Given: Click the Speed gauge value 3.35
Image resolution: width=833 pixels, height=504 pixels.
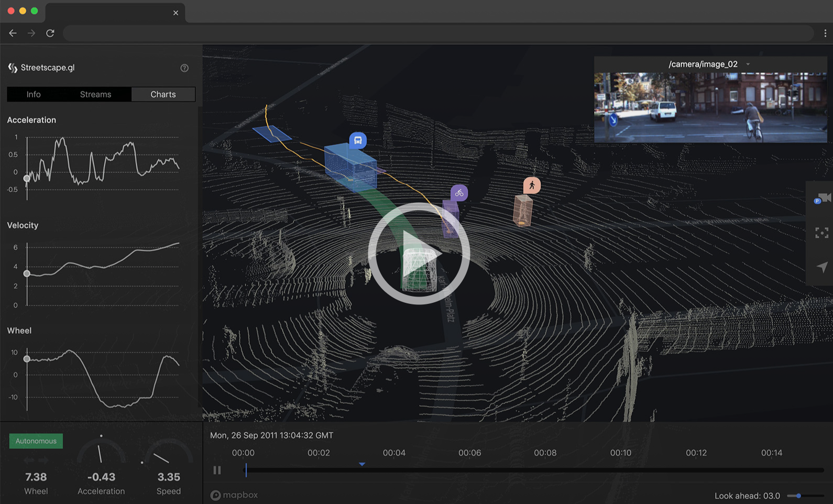Looking at the screenshot, I should [169, 477].
